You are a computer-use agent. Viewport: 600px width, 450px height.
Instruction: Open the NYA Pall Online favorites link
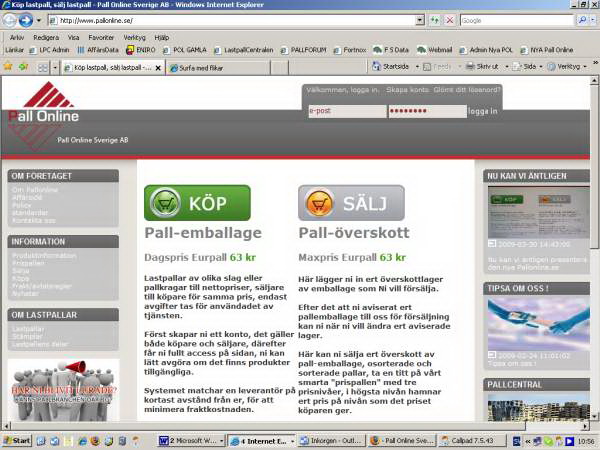click(x=546, y=50)
